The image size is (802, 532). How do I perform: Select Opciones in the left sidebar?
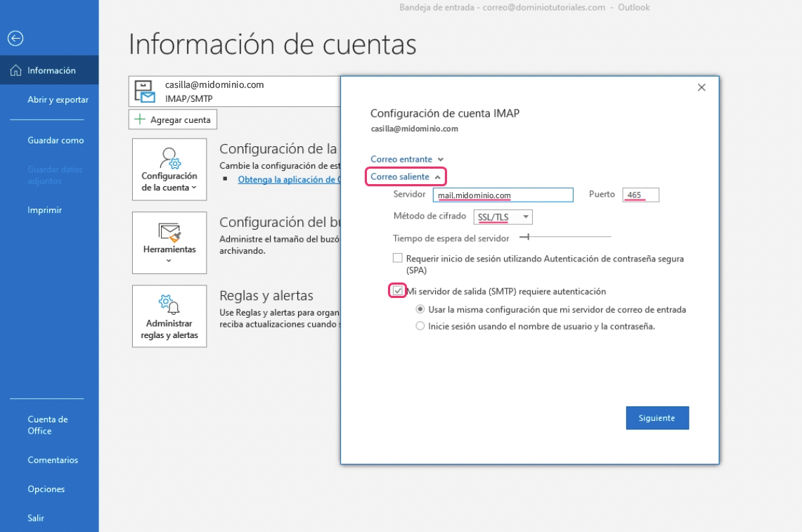pos(46,489)
